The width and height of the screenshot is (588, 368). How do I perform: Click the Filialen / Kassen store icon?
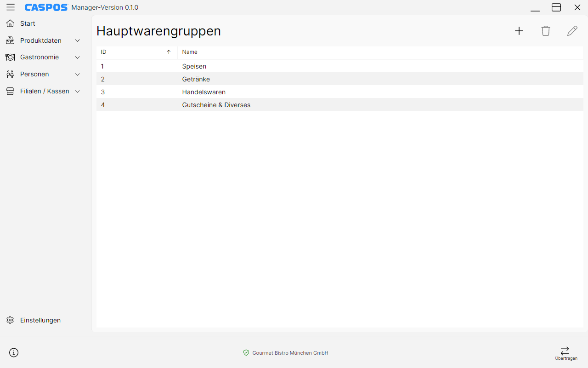[x=10, y=91]
